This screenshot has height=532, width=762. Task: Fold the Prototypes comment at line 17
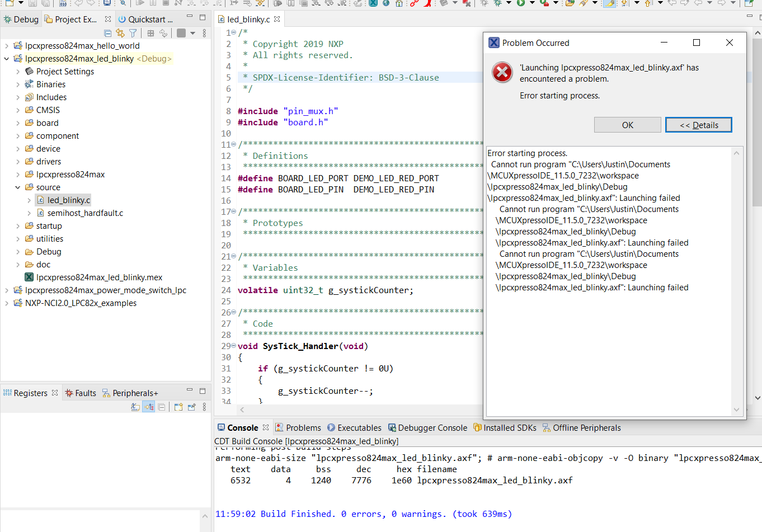coord(234,211)
